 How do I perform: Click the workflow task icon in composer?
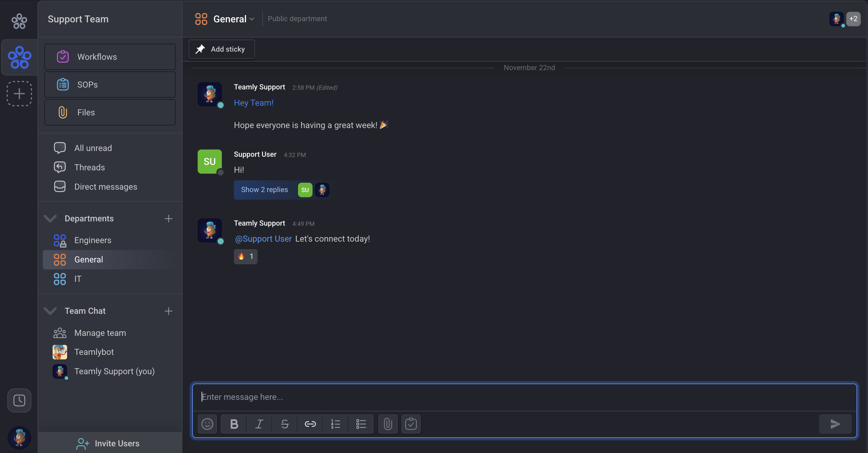pyautogui.click(x=411, y=424)
